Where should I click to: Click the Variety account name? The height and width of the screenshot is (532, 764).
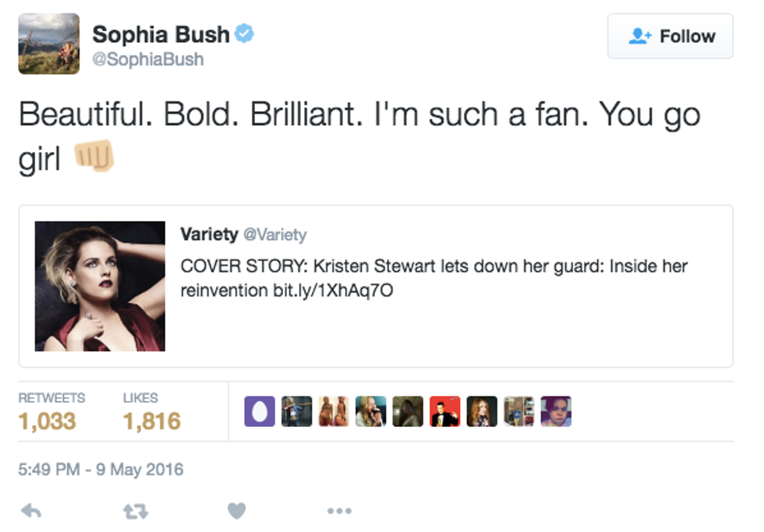(x=209, y=234)
